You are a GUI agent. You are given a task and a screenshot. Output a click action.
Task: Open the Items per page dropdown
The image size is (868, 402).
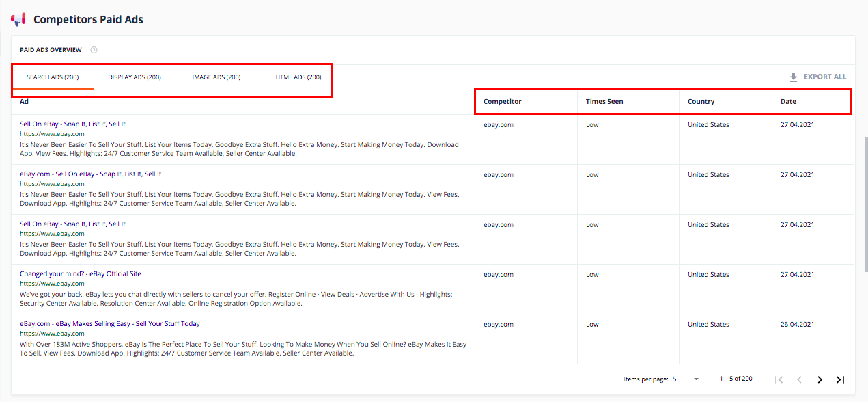click(x=686, y=379)
